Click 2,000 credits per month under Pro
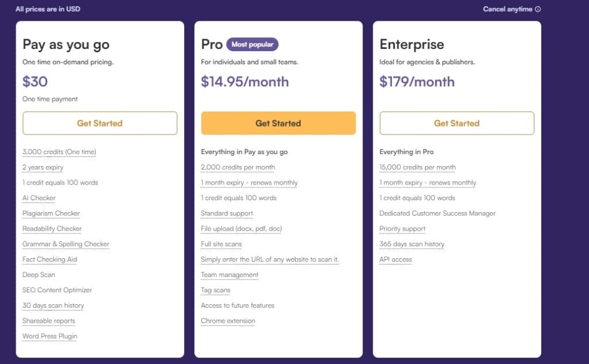 pyautogui.click(x=238, y=167)
